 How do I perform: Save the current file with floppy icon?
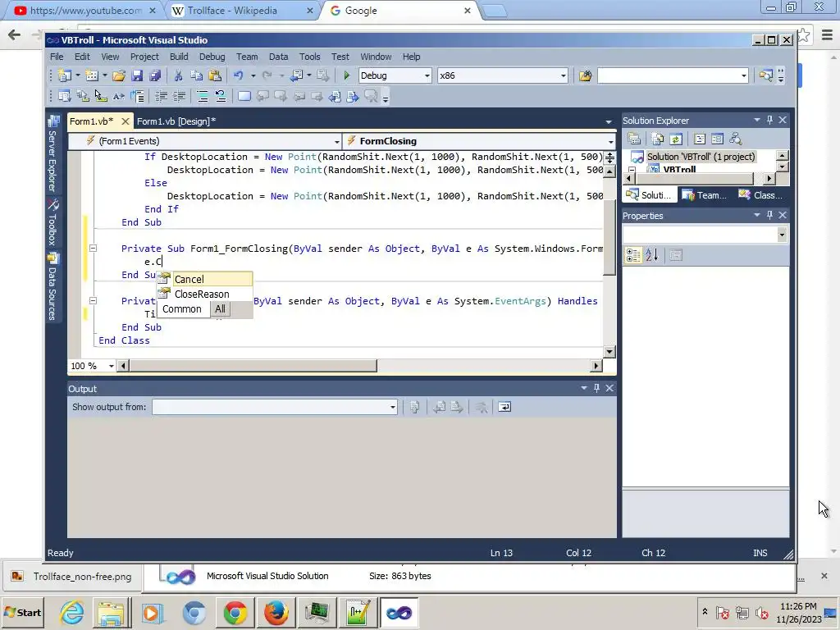tap(137, 75)
